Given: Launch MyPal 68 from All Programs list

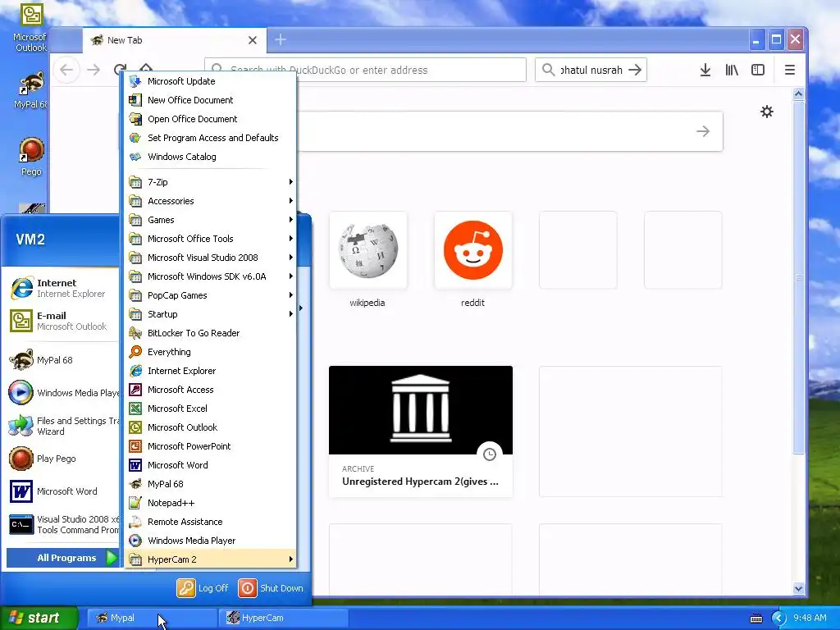Looking at the screenshot, I should (210, 484).
